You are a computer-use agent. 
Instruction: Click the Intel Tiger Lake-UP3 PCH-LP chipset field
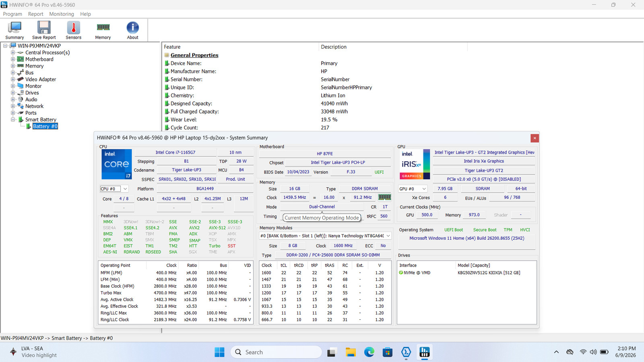[338, 162]
